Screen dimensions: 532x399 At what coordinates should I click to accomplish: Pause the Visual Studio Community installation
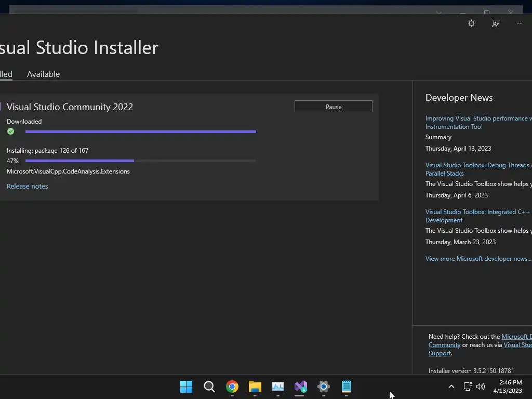[333, 107]
